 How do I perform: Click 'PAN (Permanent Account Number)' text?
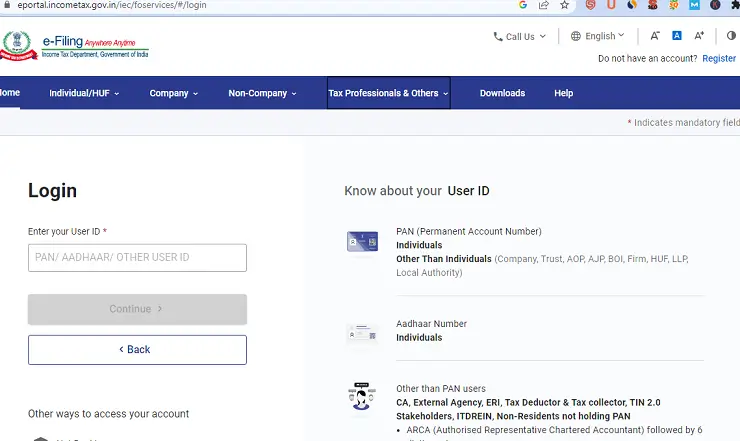[x=469, y=231]
